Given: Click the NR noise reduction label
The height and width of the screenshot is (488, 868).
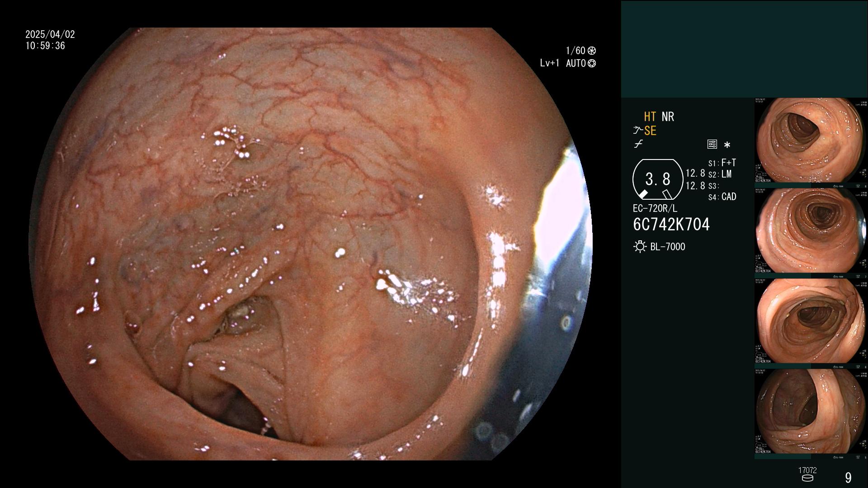Looking at the screenshot, I should point(668,117).
